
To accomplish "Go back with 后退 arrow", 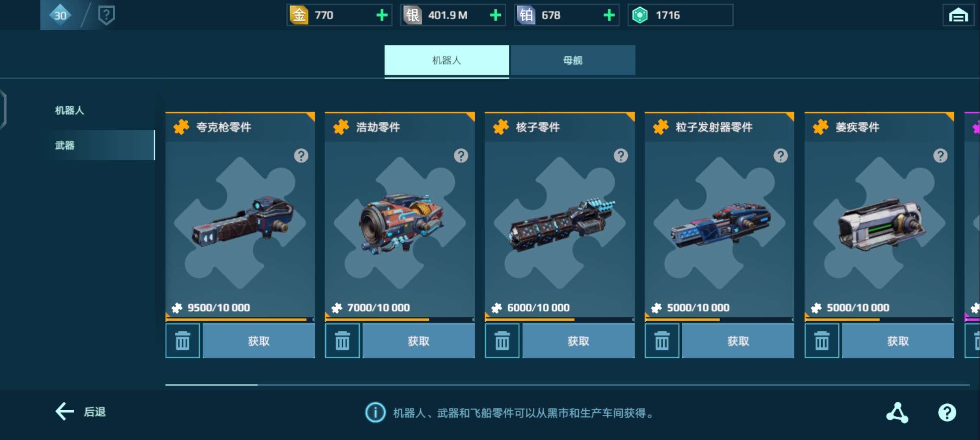I will (81, 412).
